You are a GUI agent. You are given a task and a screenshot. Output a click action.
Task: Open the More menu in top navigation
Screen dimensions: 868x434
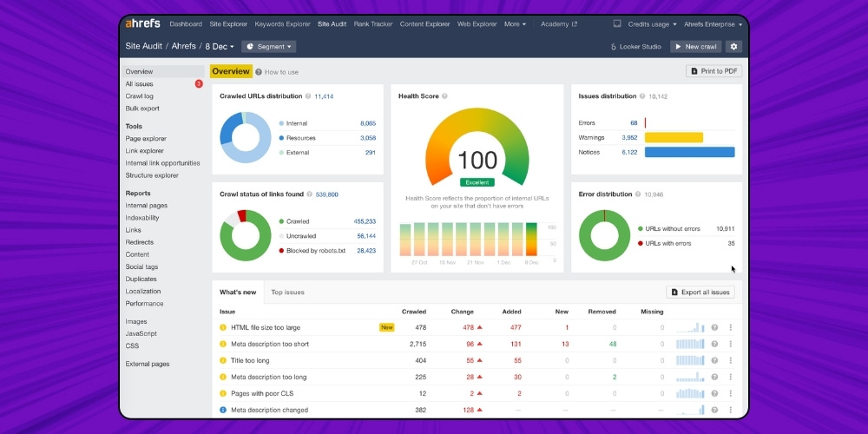515,24
